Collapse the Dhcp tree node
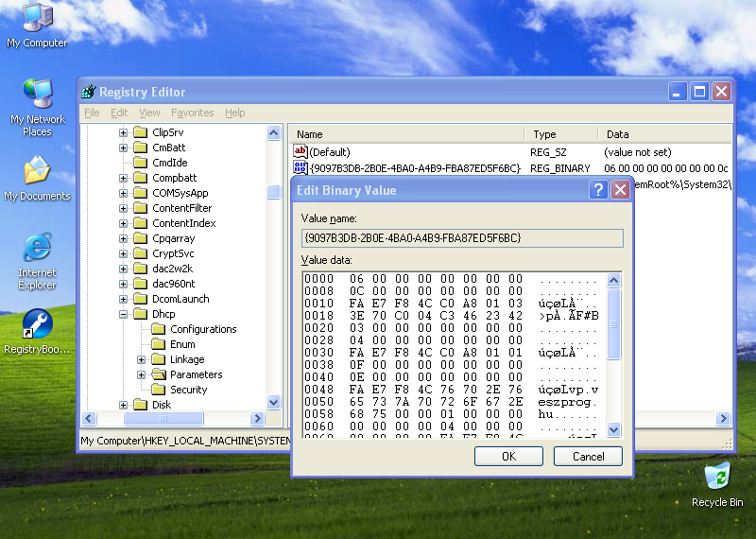756x539 pixels. tap(124, 314)
